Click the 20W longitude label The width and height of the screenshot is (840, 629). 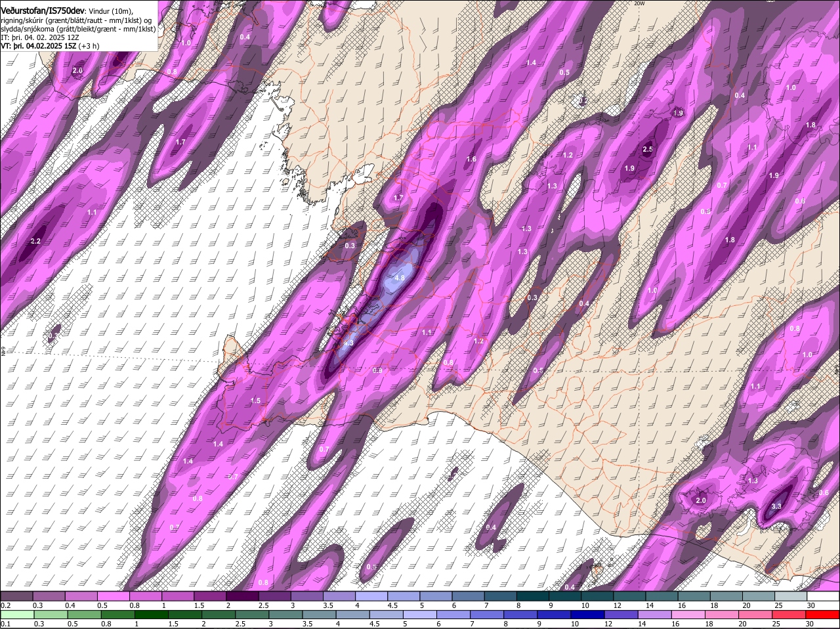[640, 3]
